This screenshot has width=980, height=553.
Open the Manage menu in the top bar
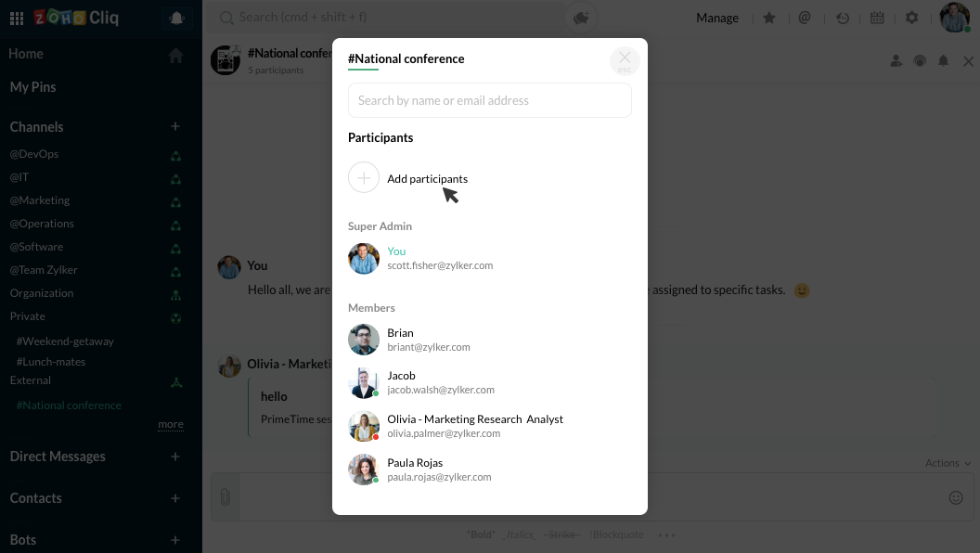point(717,17)
